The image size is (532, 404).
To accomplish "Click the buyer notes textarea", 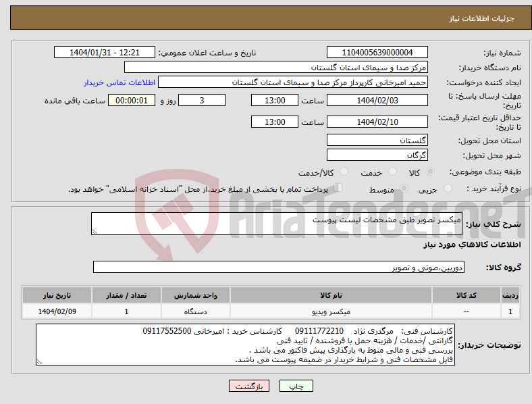I will click(x=245, y=345).
